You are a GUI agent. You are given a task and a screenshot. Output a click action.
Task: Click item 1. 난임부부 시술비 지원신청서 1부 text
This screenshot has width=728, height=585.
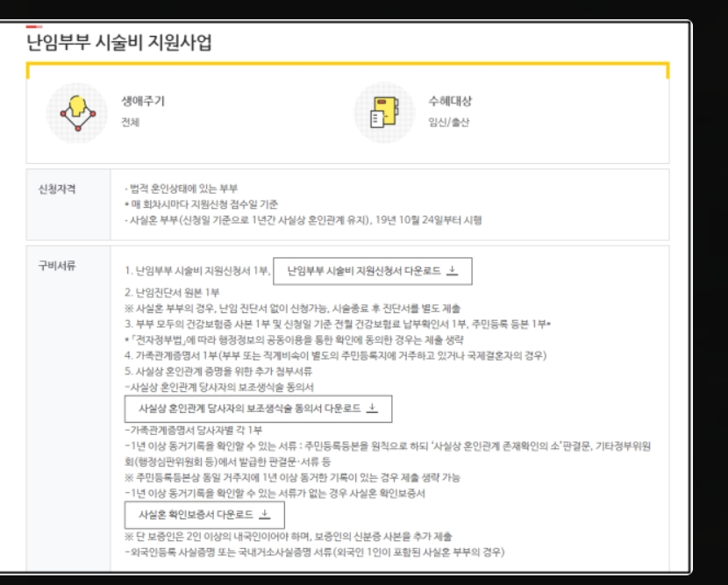pos(197,271)
